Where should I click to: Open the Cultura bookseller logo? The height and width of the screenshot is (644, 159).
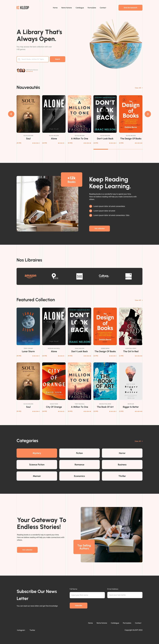(x=104, y=276)
